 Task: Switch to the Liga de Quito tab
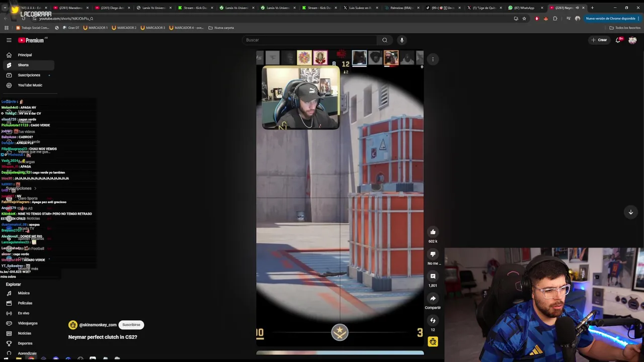point(483,8)
